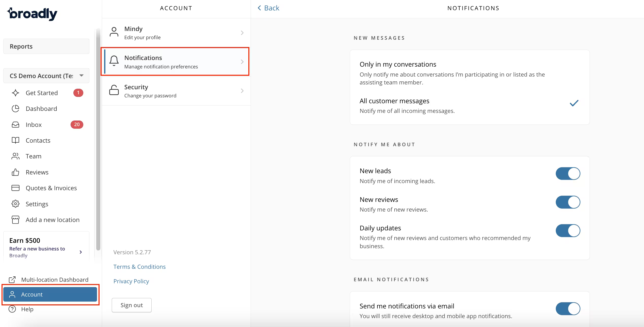Click the back chevron arrow icon
Screen dimensions: 644x327
tap(259, 8)
